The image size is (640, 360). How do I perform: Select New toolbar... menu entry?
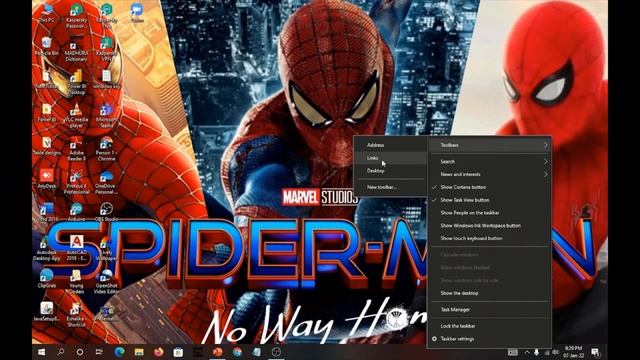tap(390, 187)
